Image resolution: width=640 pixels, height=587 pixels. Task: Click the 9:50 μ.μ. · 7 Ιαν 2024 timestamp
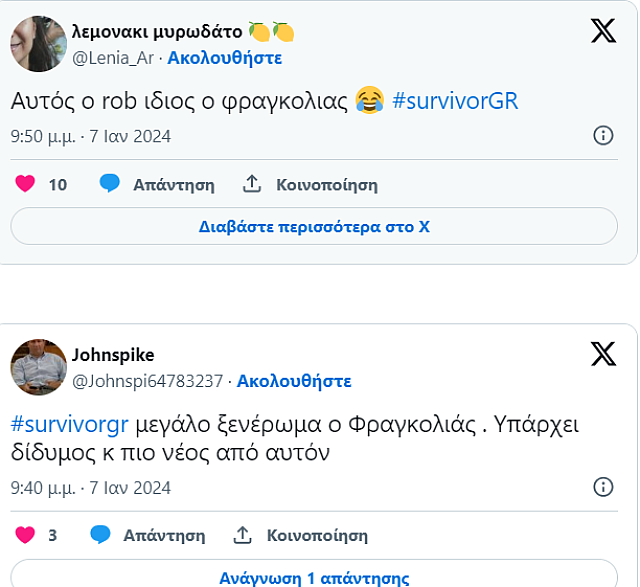pos(91,136)
